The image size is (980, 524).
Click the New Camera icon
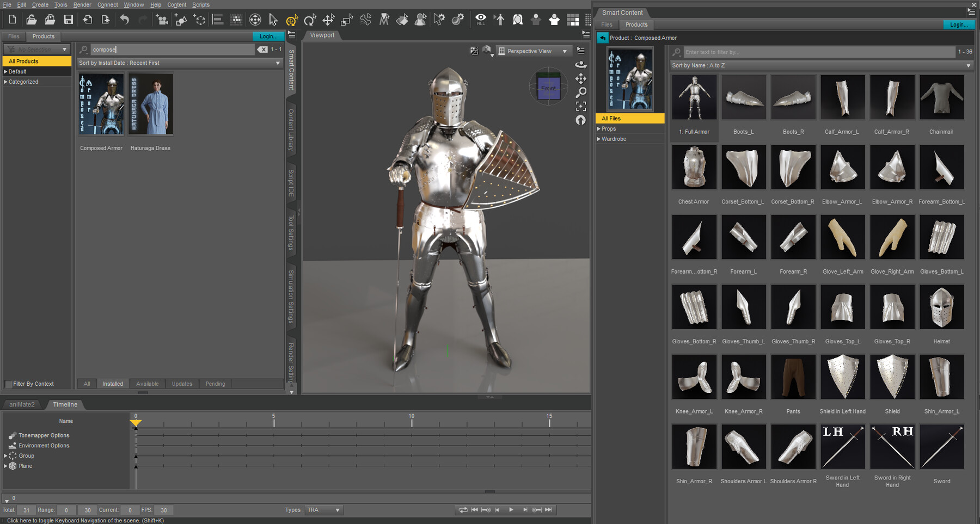tap(162, 20)
